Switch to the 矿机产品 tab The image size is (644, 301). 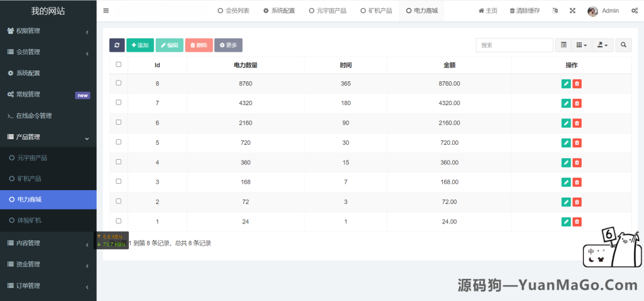point(376,11)
